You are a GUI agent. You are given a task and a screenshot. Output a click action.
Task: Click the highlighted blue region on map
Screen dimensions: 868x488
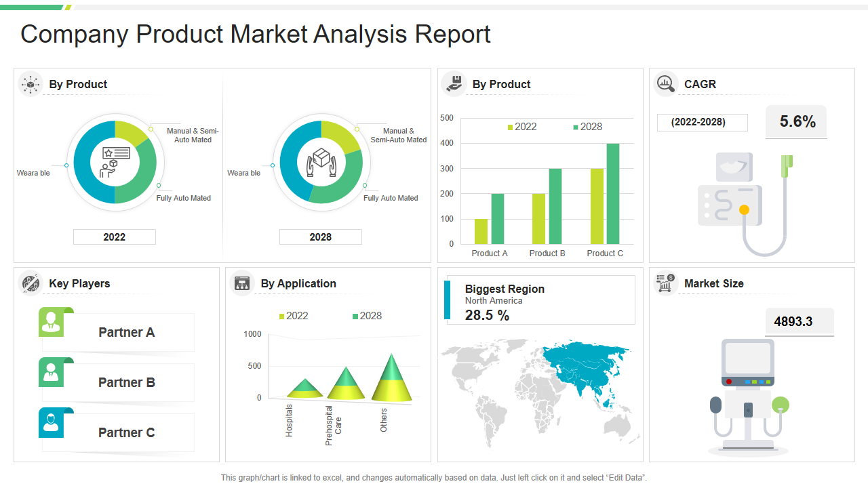click(x=583, y=369)
